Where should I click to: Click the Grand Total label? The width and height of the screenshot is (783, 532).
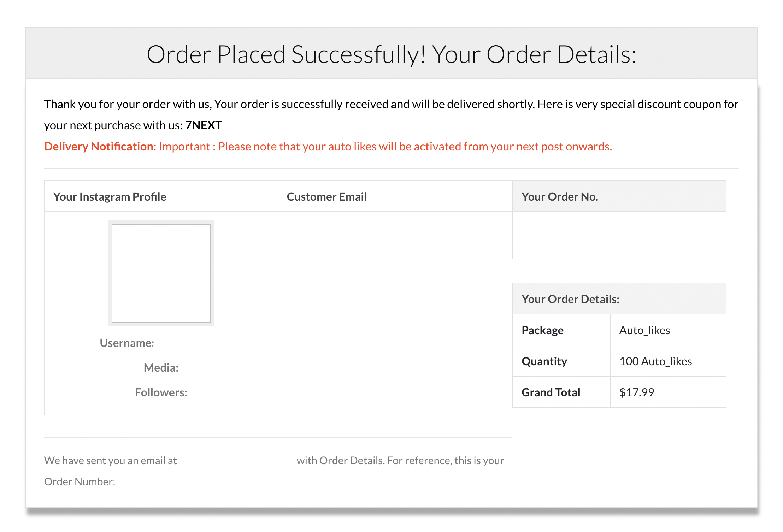(551, 392)
